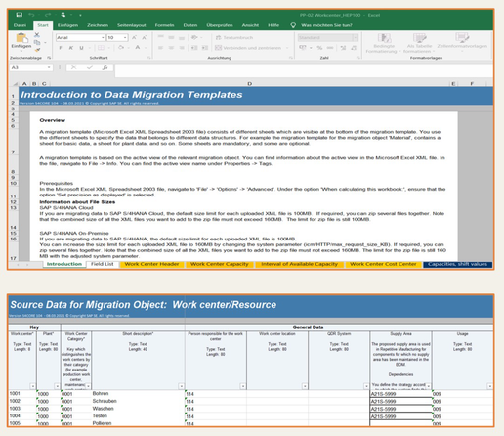Click the thousands separator icon
504x436 pixels.
coord(330,48)
